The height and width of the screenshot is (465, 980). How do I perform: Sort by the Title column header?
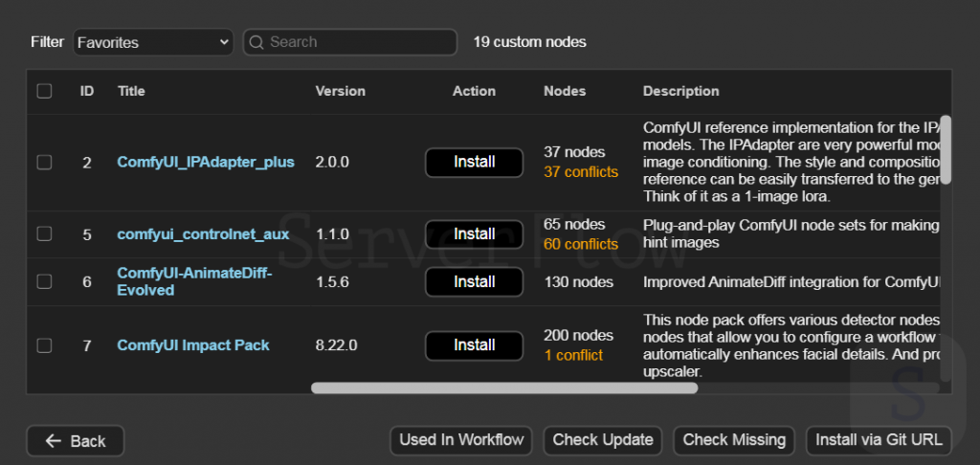pos(131,91)
